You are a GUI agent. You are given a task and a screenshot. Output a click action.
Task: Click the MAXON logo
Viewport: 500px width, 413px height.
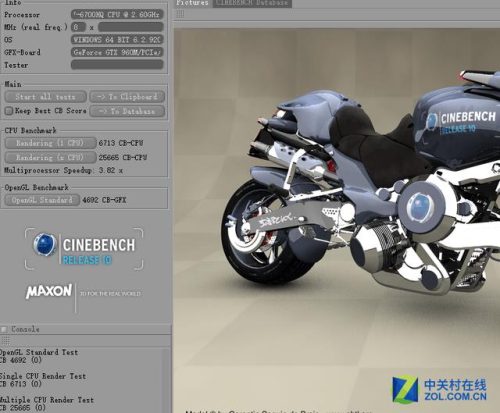49,291
